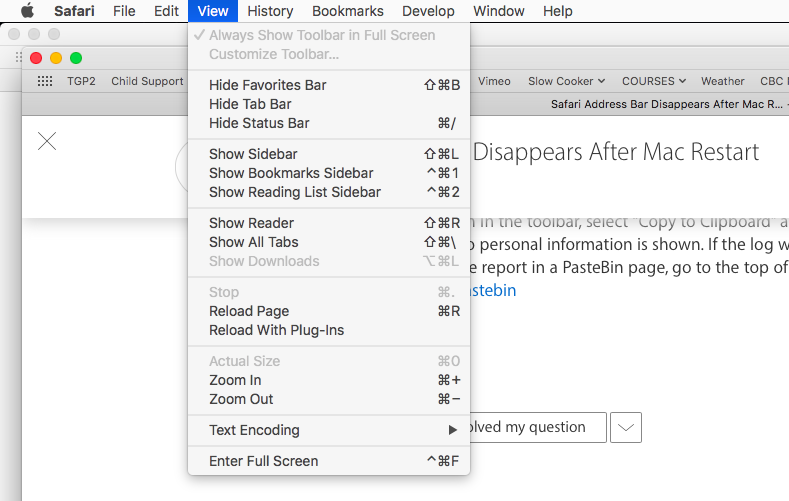
Task: Open the Weather bookmark
Action: point(723,81)
